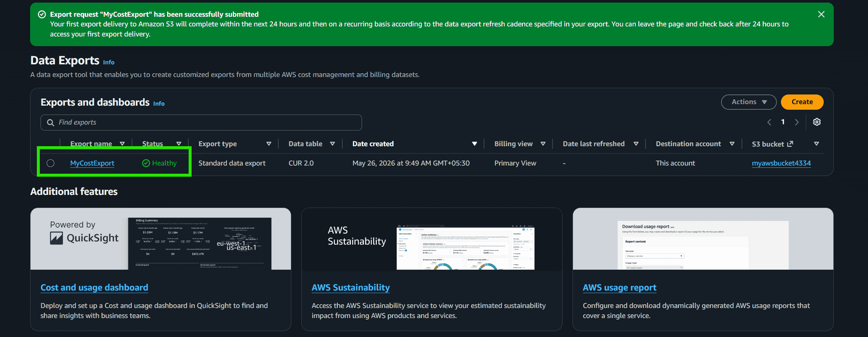
Task: Open Info link beside Exports and dashboards
Action: [x=159, y=103]
